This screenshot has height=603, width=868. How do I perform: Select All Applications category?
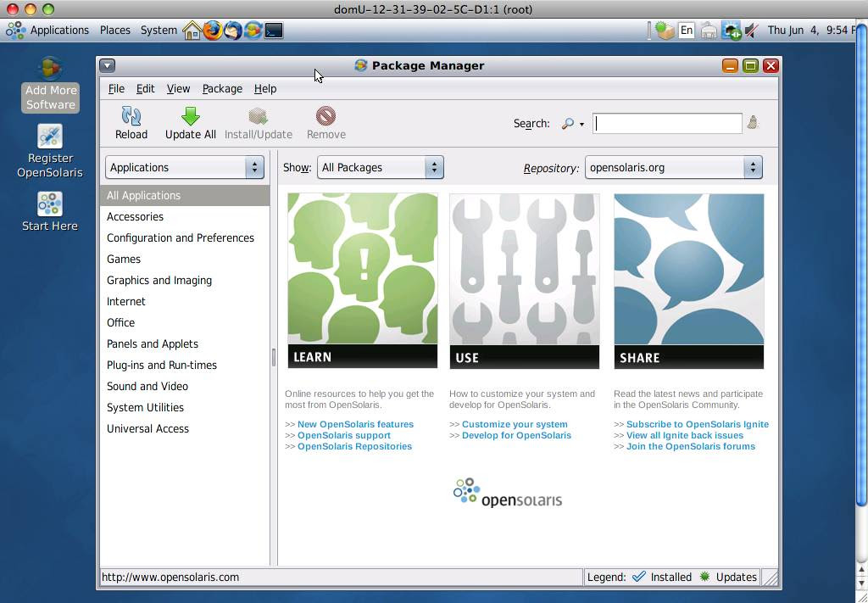[x=185, y=195]
